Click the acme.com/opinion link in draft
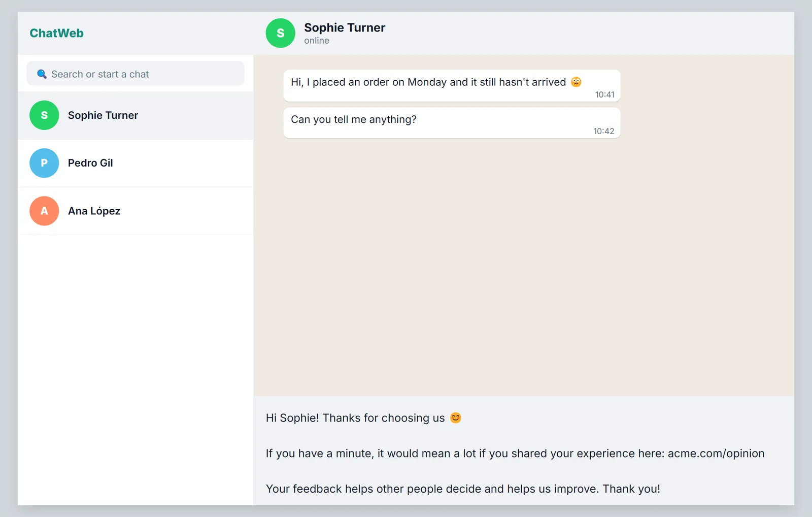812x517 pixels. (x=716, y=454)
